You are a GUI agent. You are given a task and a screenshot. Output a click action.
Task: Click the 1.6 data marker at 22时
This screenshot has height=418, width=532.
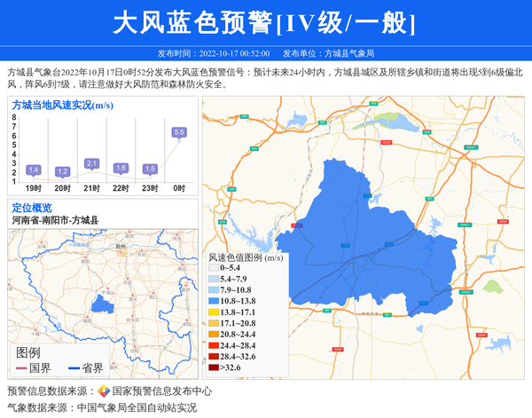pos(121,168)
